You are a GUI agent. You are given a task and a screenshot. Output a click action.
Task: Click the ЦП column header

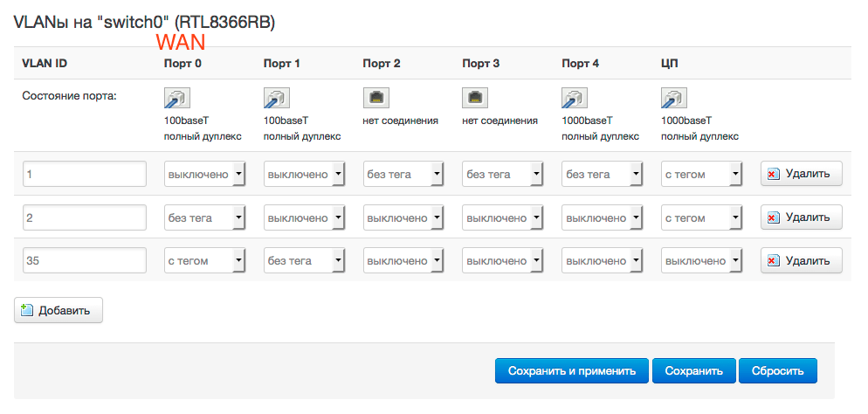[x=669, y=63]
